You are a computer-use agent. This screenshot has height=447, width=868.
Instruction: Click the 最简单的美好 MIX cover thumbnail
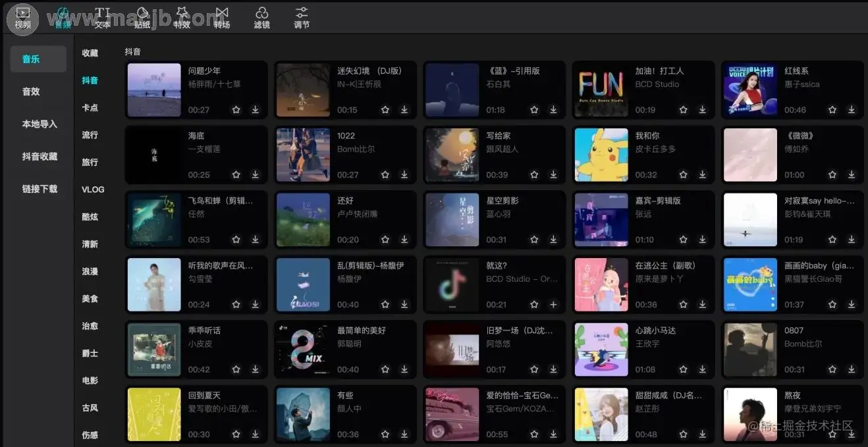pos(303,350)
